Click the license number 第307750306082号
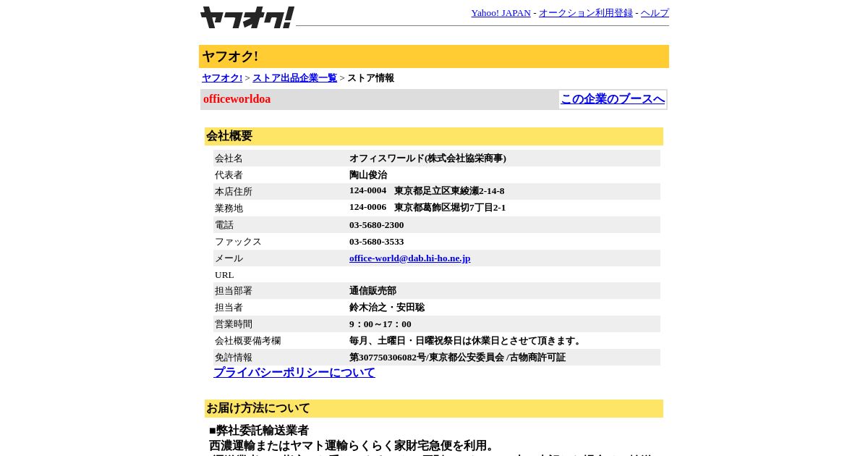The width and height of the screenshot is (868, 456). coord(388,358)
